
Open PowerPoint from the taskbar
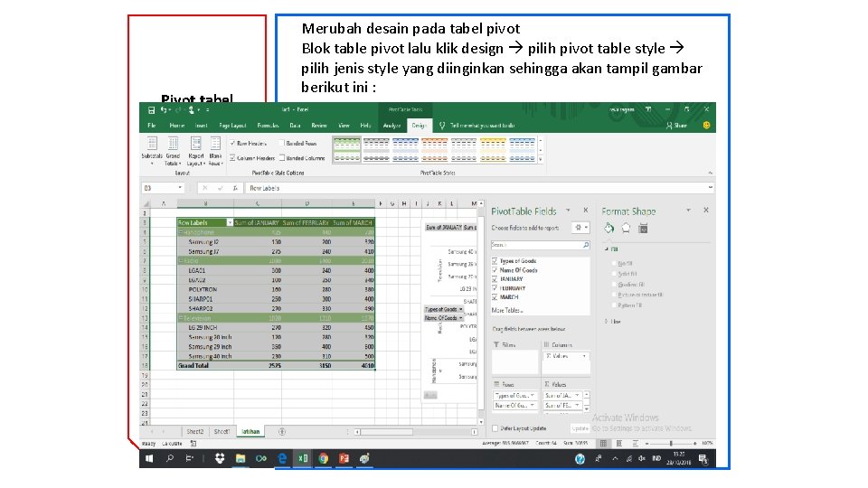click(x=344, y=459)
